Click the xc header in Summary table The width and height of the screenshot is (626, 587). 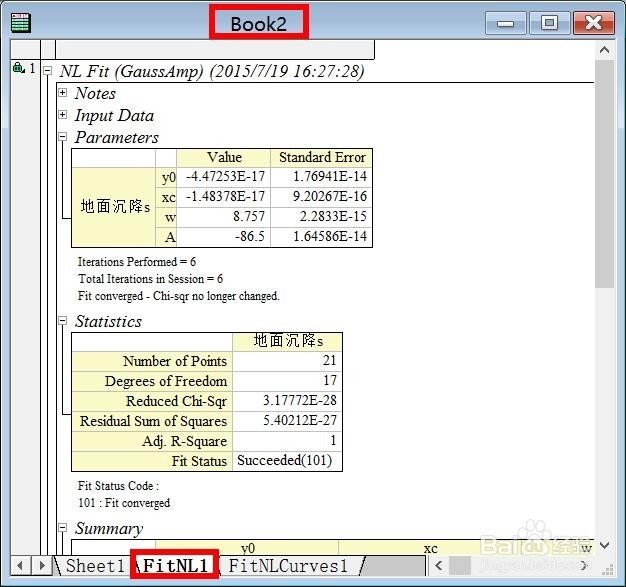[430, 548]
